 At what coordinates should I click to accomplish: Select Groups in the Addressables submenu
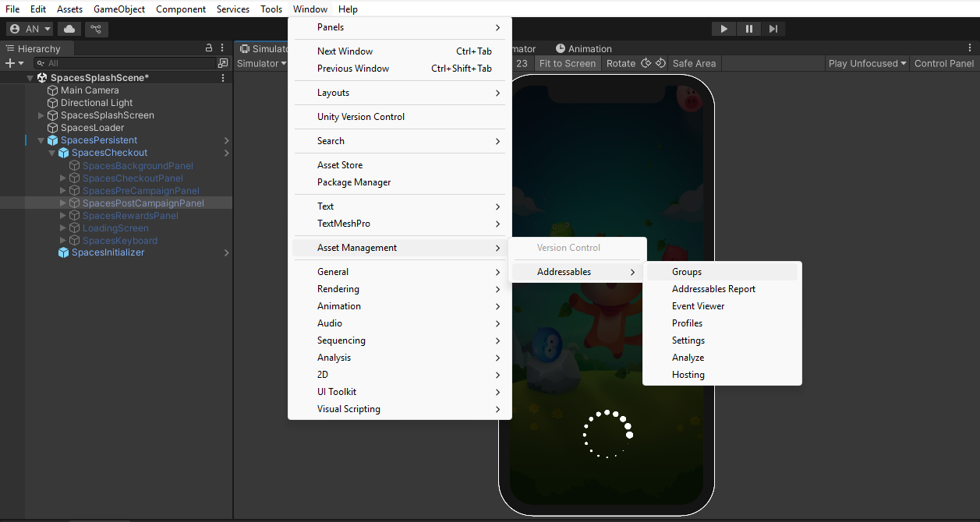687,272
